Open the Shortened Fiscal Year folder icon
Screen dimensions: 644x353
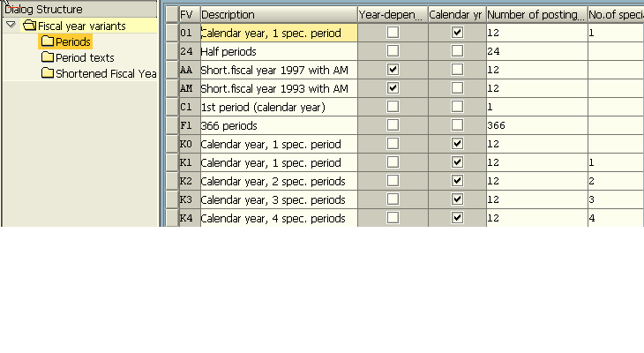[x=48, y=73]
